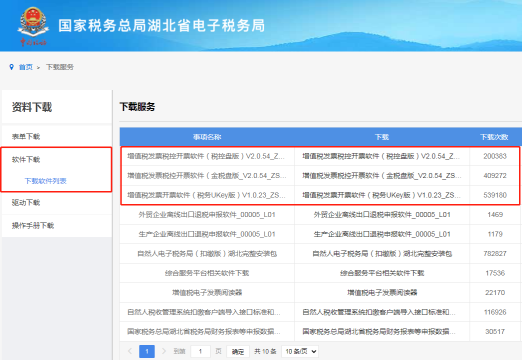
Task: Download 自然人电子税务局(扣缴版)湖北完整安装包 link
Action: point(382,254)
